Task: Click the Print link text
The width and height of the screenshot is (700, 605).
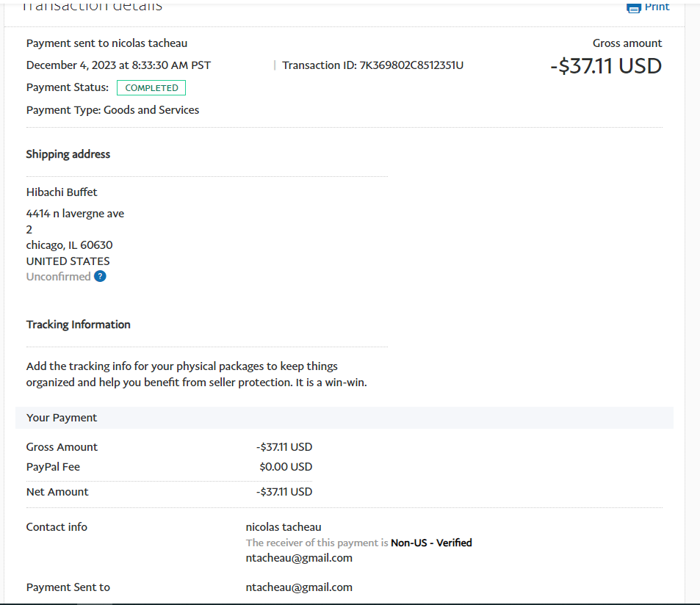Action: pyautogui.click(x=657, y=7)
